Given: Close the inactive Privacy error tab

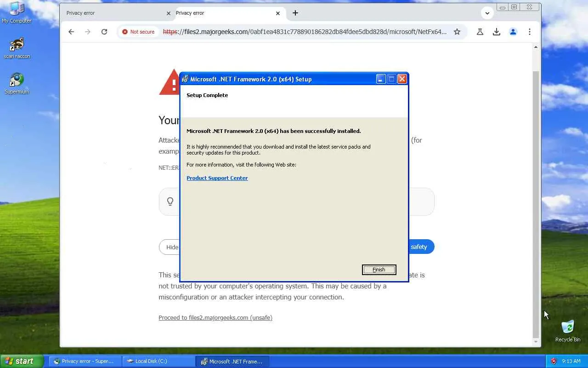Looking at the screenshot, I should [x=169, y=13].
